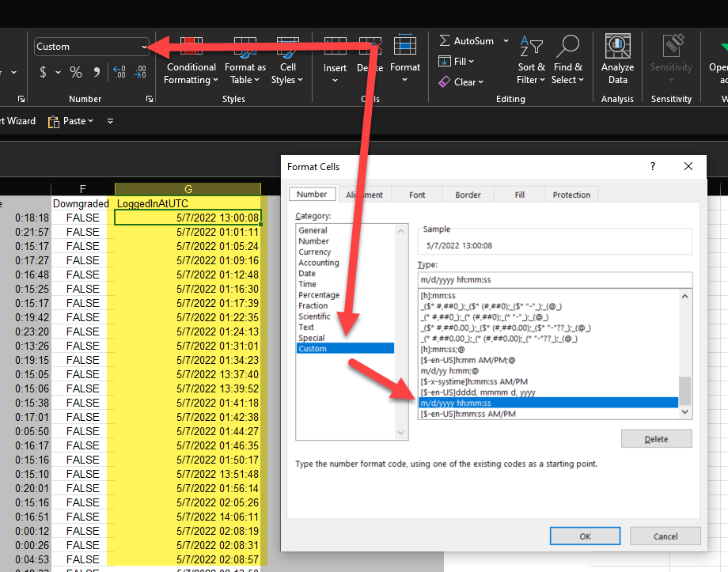Viewport: 728px width, 572px height.
Task: Expand the Custom number format dropdown
Action: pyautogui.click(x=144, y=47)
